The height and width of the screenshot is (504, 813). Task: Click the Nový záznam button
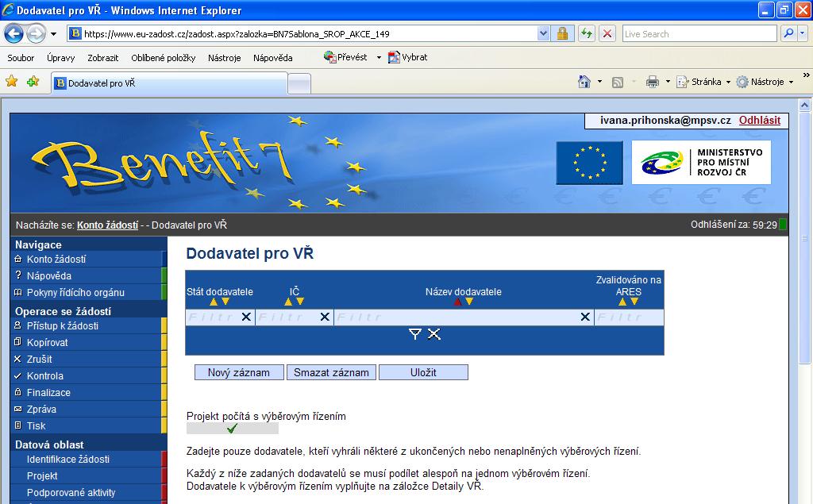(x=239, y=372)
